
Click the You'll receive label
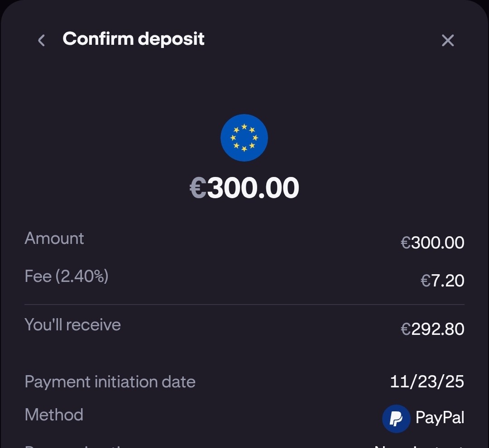click(x=73, y=325)
